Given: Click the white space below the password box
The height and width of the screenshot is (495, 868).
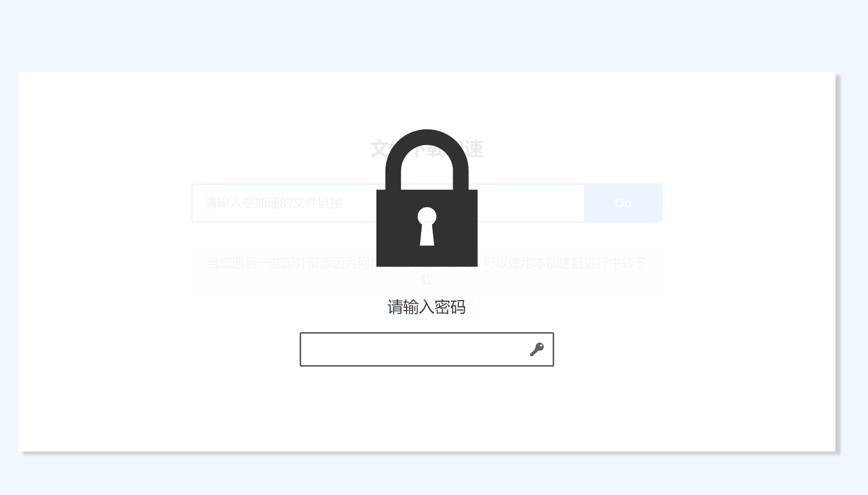Looking at the screenshot, I should point(427,409).
